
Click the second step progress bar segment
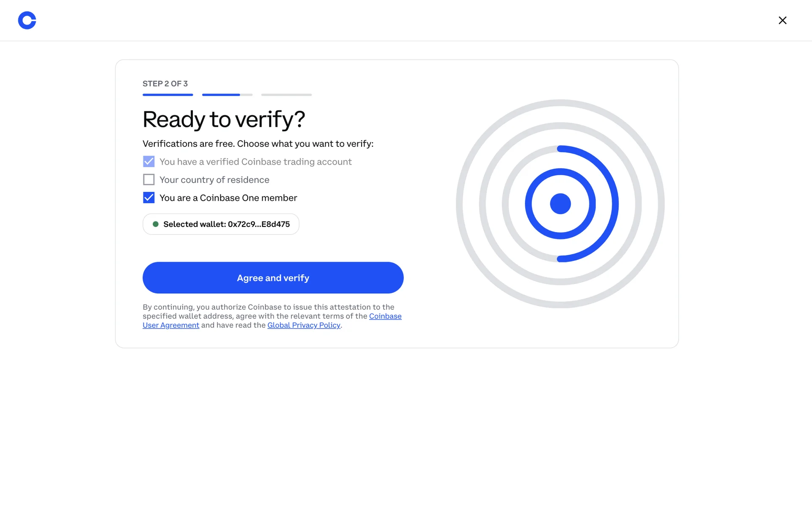[227, 95]
